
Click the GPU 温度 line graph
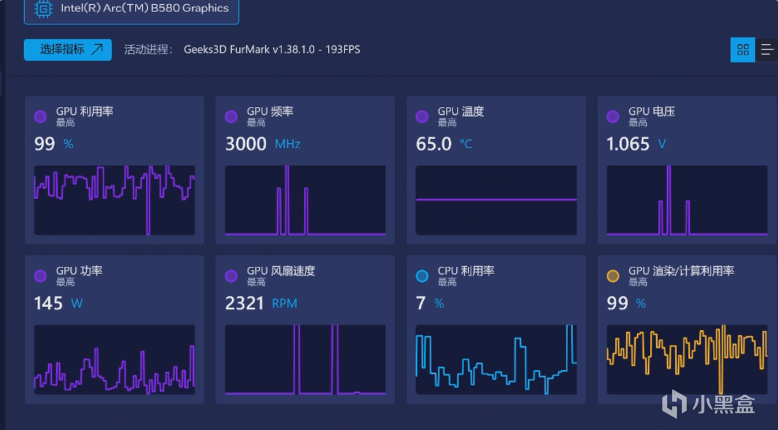click(x=496, y=200)
